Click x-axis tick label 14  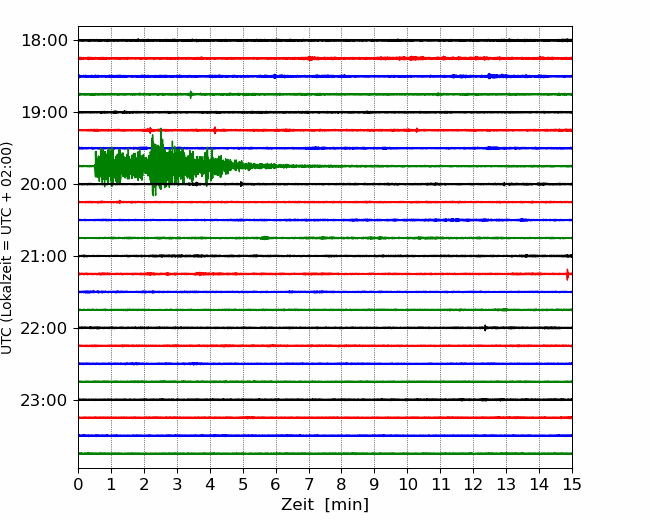click(x=539, y=484)
